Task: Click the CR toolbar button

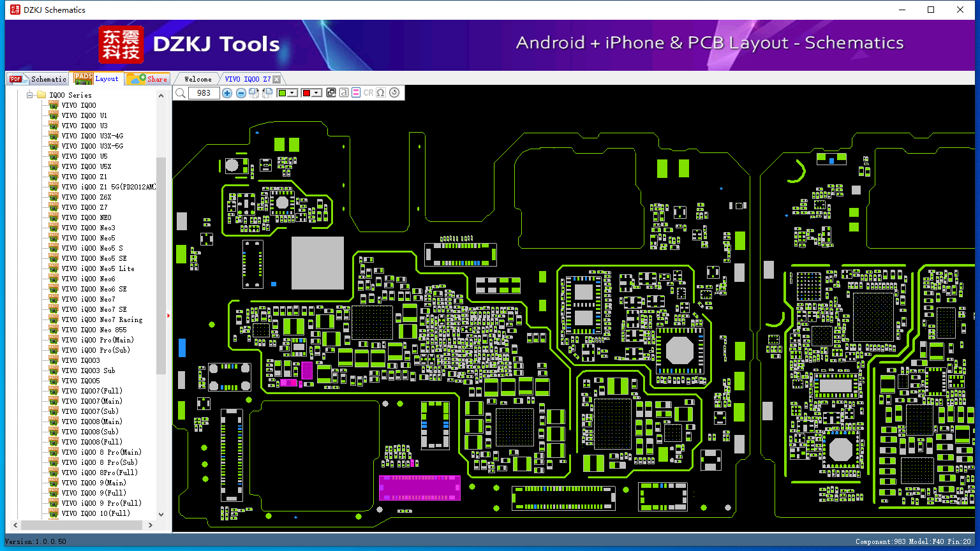Action: coord(368,93)
